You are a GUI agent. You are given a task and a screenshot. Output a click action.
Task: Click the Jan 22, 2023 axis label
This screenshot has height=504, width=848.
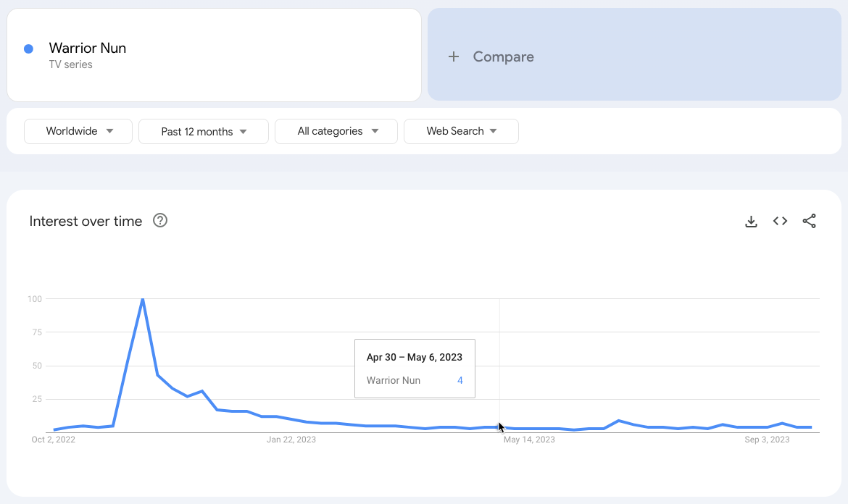pyautogui.click(x=291, y=439)
